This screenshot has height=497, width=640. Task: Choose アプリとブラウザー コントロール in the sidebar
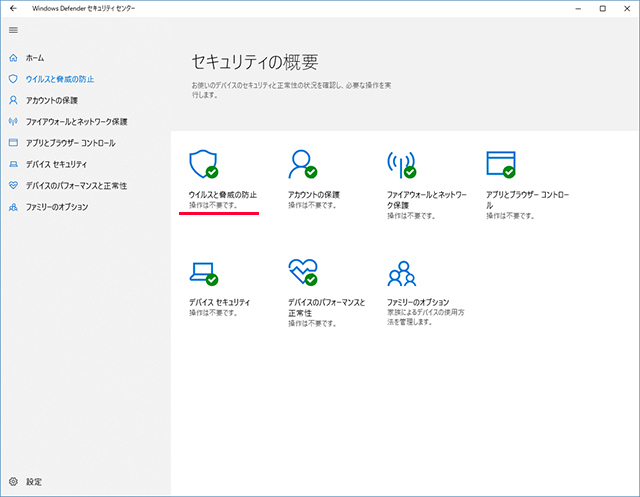click(69, 143)
